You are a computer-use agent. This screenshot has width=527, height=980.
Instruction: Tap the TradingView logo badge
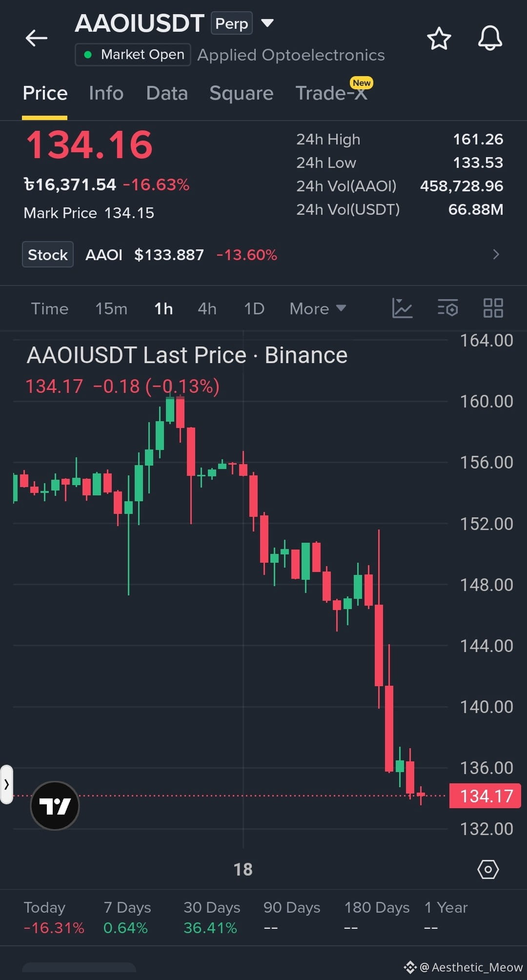point(55,806)
